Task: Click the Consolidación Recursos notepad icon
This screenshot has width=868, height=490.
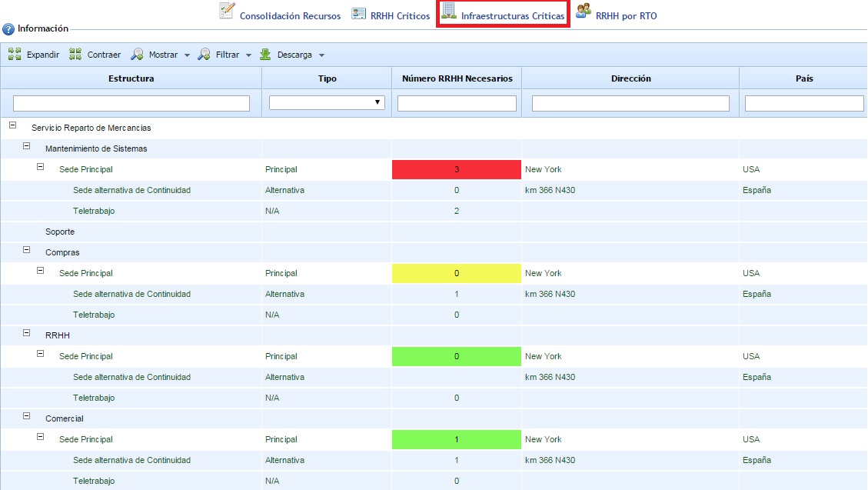Action: 227,11
